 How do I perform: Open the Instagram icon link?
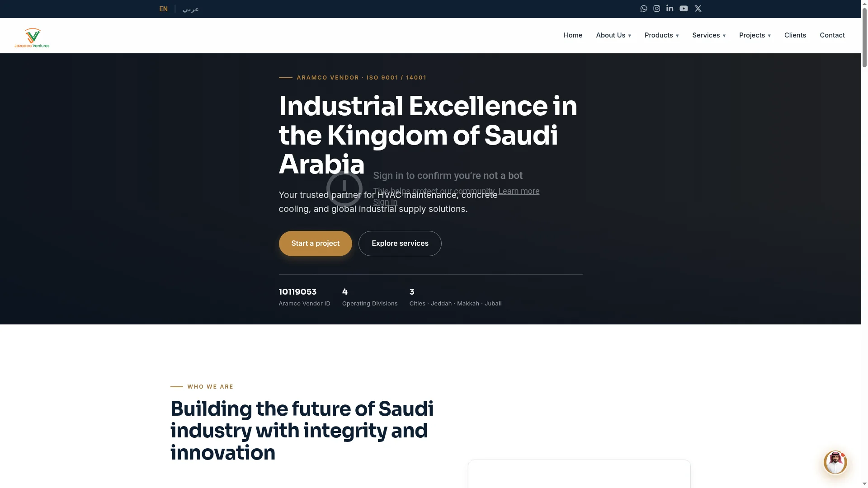click(x=657, y=9)
